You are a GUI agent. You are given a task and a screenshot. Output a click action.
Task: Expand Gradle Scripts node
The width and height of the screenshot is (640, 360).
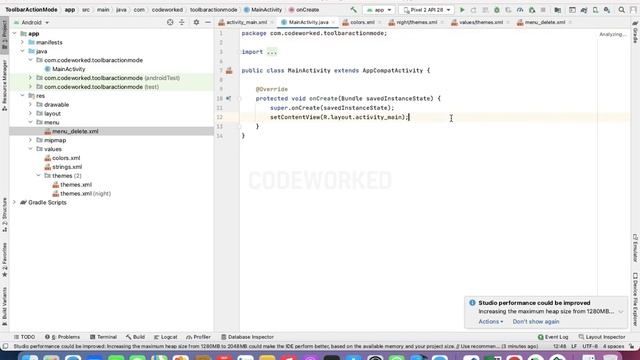pyautogui.click(x=15, y=202)
